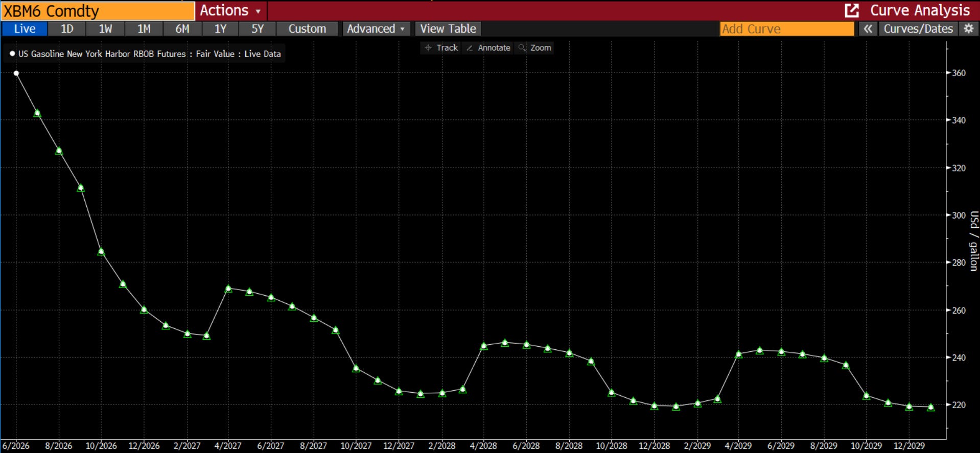Select the 1D time range

pos(67,29)
